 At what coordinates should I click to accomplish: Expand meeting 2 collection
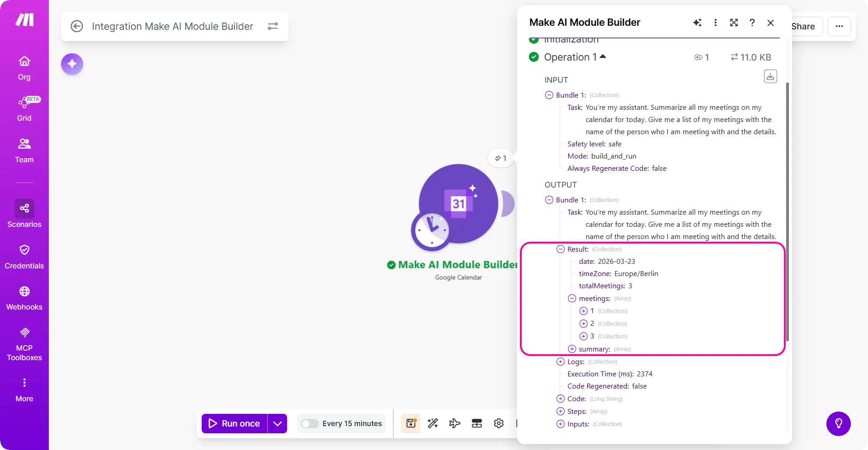pos(584,323)
